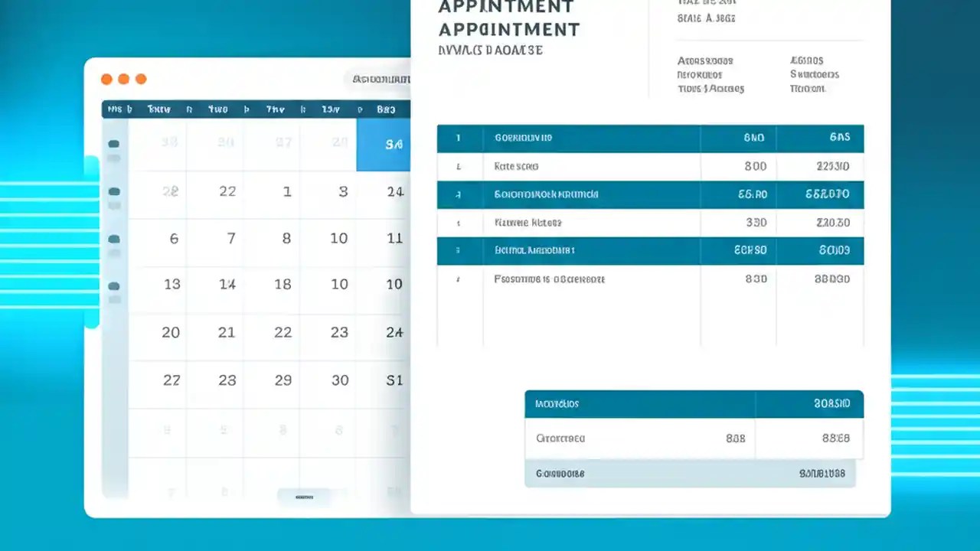Toggle the highlighted Saturday column header
Screen dimensions: 980x551
(x=386, y=109)
